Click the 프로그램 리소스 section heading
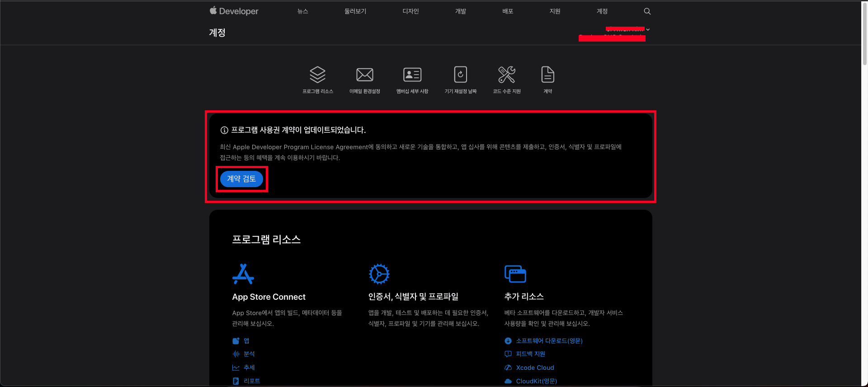 266,240
